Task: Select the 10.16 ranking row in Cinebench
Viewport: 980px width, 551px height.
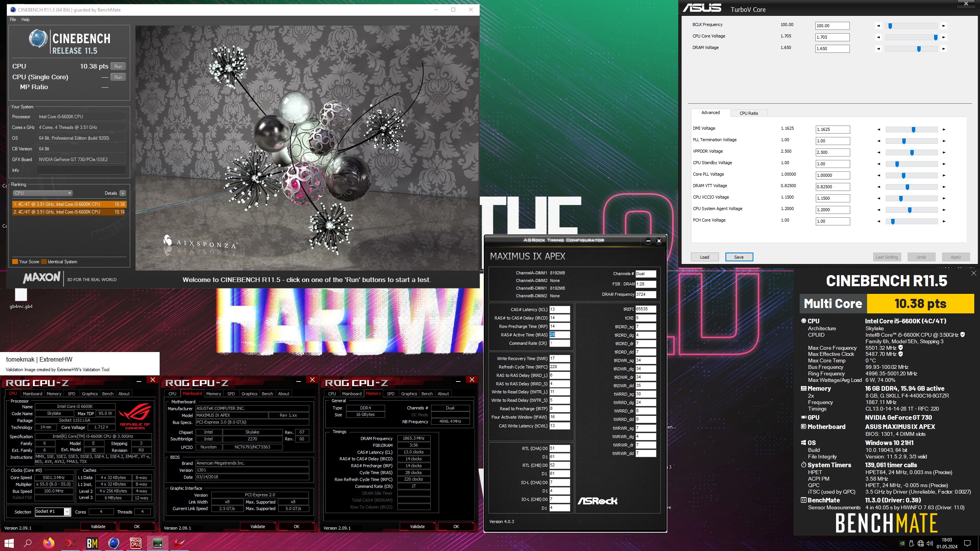Action: (x=69, y=212)
